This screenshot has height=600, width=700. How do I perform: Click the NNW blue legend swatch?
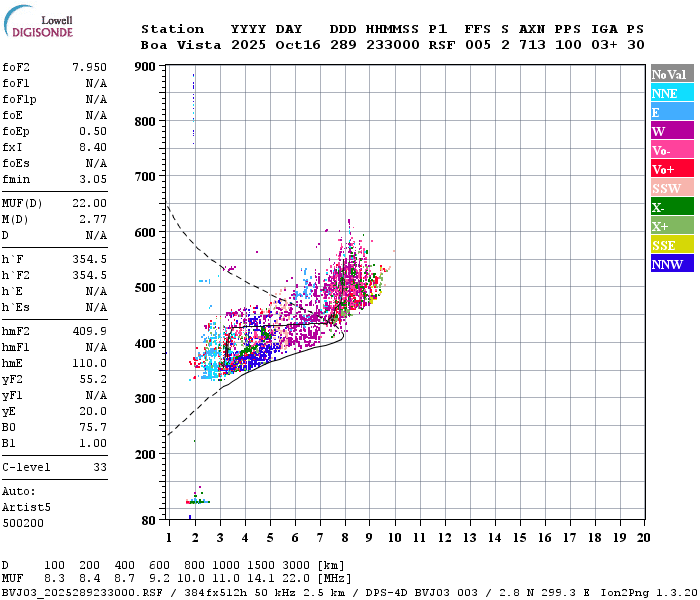[672, 263]
